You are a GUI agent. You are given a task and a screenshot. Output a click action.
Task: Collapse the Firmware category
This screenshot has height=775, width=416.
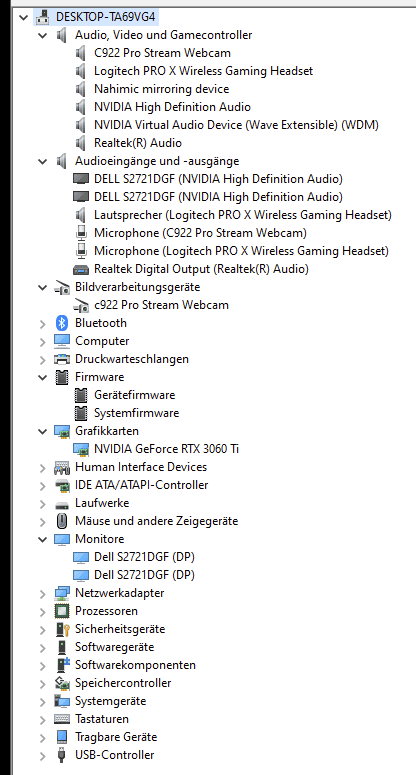click(42, 377)
